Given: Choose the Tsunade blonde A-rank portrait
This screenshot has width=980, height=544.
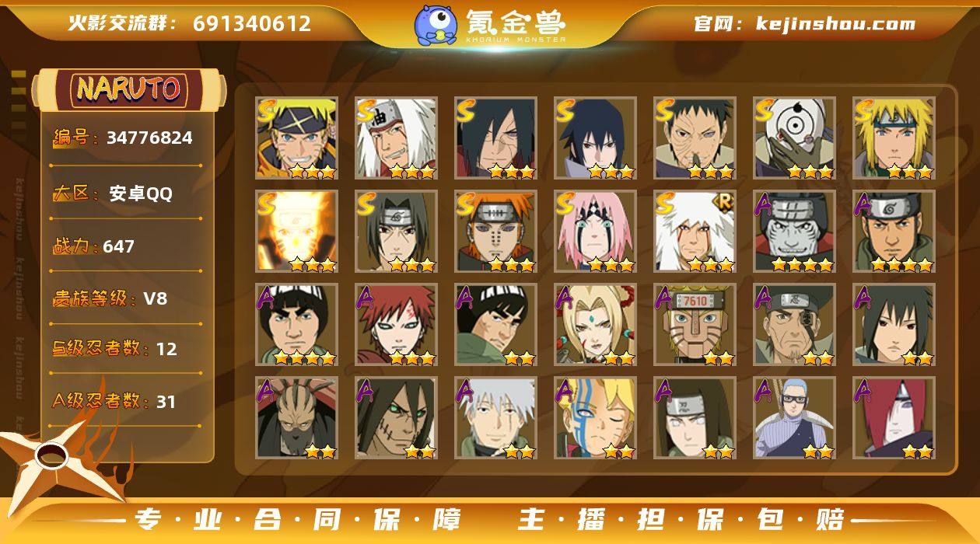Looking at the screenshot, I should (595, 324).
